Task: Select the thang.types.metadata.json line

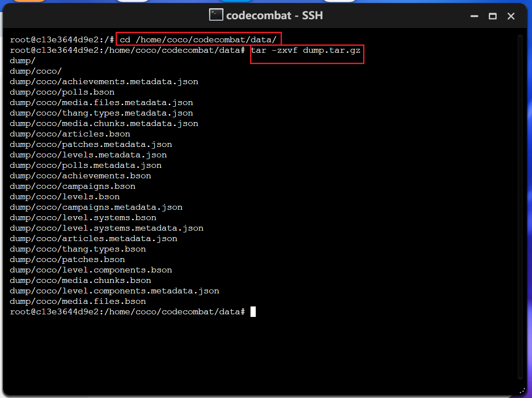Action: tap(101, 113)
